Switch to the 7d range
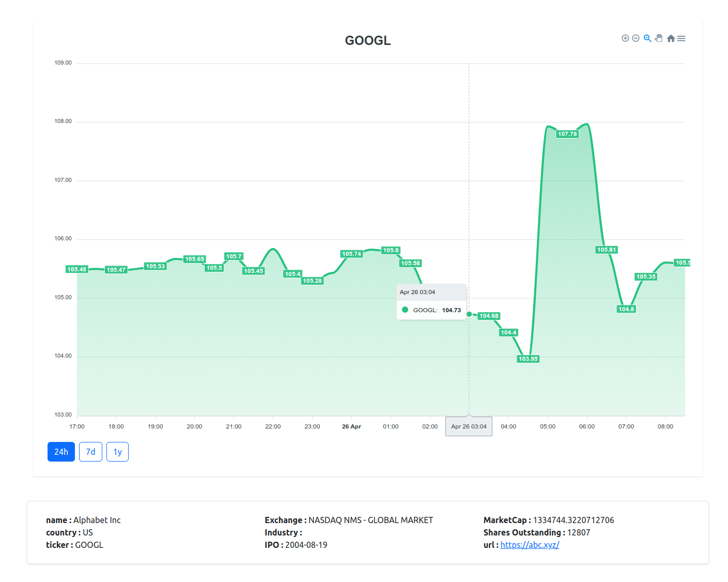The width and height of the screenshot is (728, 582). [x=90, y=452]
